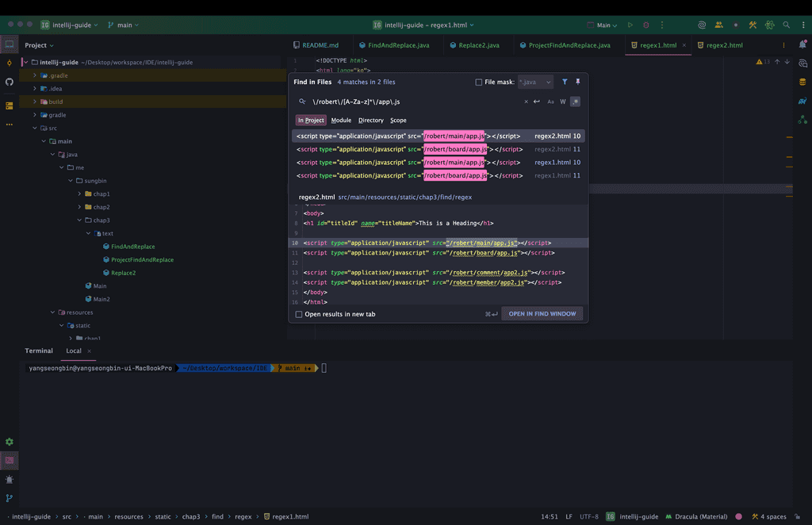Select the Directory scope tab
The height and width of the screenshot is (525, 812).
370,121
